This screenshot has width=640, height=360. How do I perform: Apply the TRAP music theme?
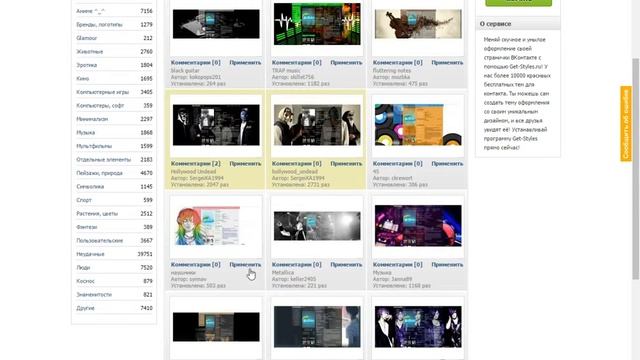click(x=346, y=62)
